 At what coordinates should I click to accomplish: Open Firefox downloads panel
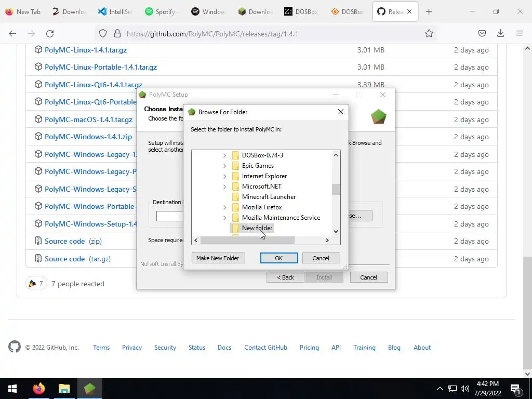[x=500, y=33]
